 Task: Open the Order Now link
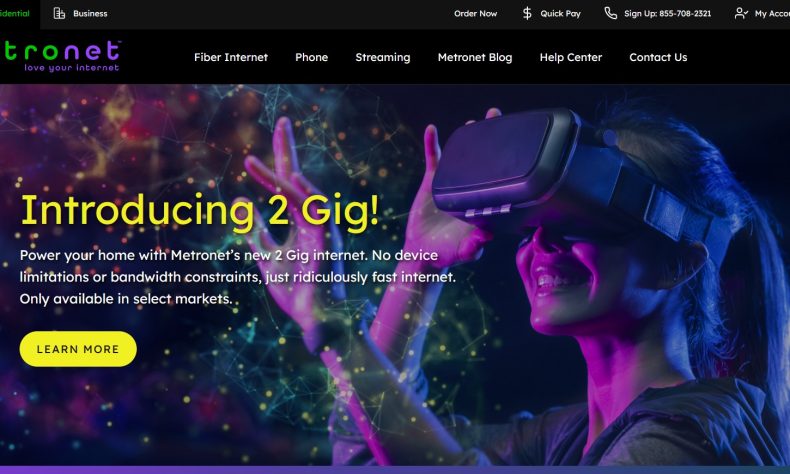(x=475, y=14)
